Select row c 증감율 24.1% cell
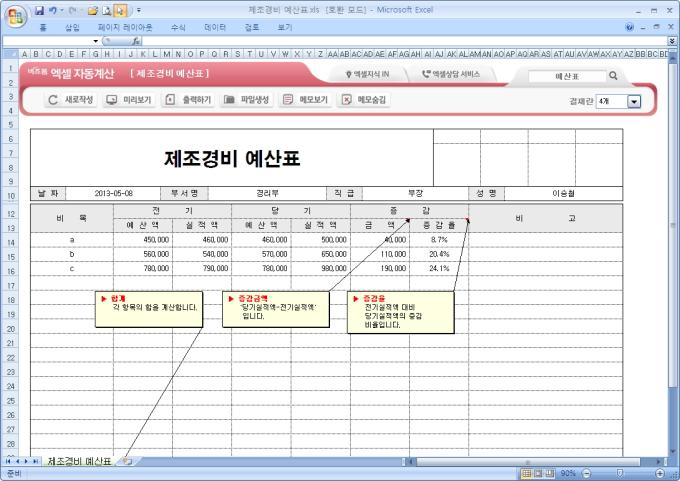 pyautogui.click(x=439, y=268)
